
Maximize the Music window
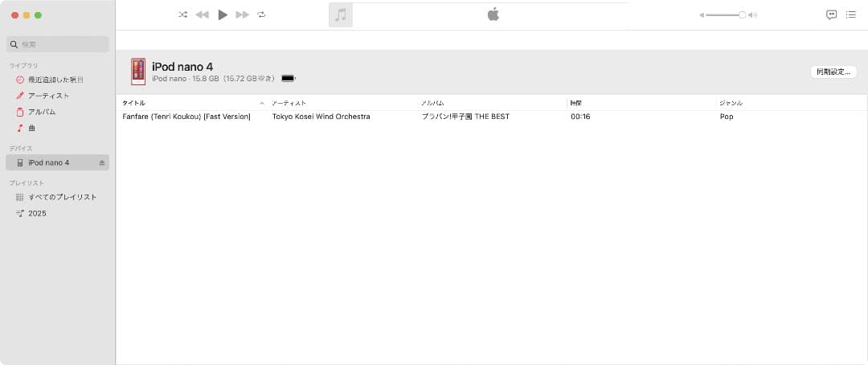[x=39, y=15]
